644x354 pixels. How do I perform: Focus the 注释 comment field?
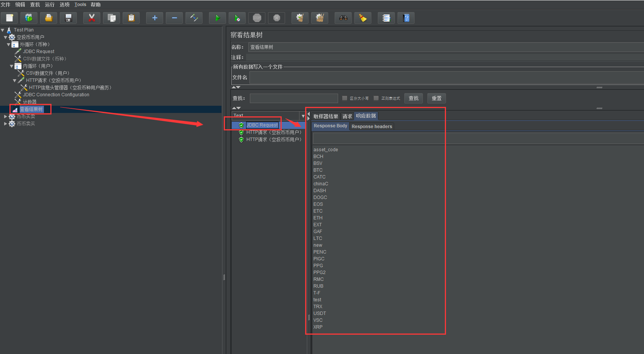(x=445, y=57)
